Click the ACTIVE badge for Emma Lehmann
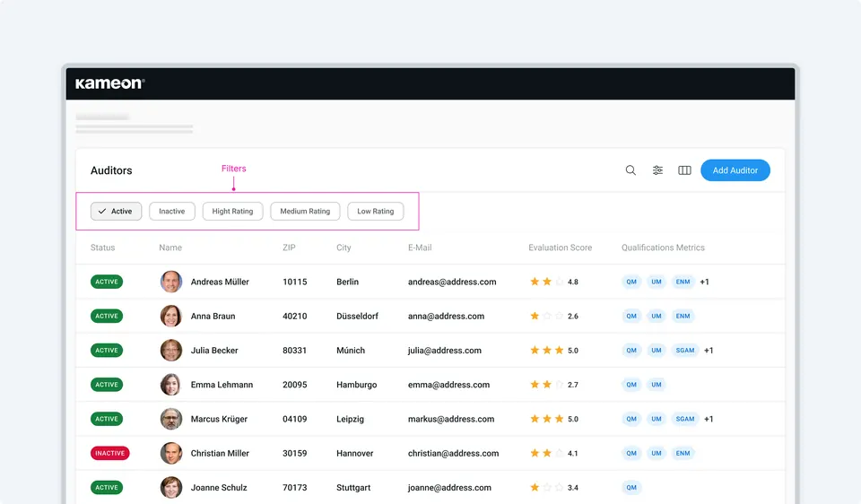This screenshot has width=861, height=504. [107, 385]
